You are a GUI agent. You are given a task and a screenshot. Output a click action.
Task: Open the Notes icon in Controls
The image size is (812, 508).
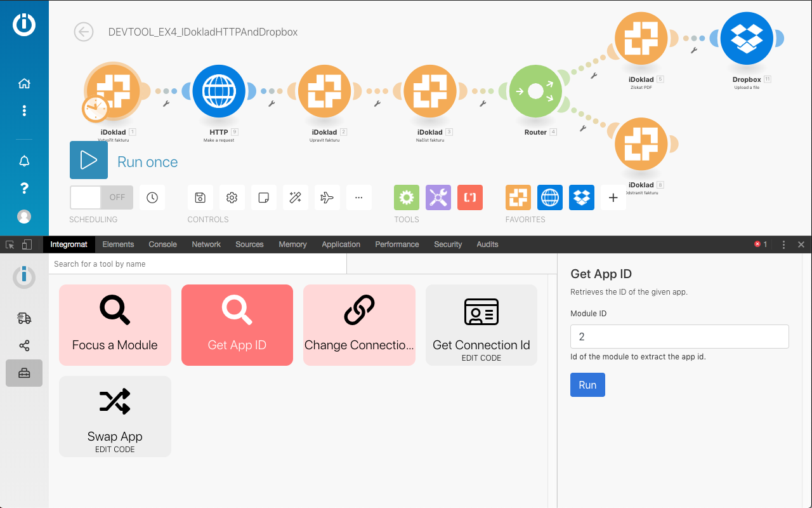click(x=264, y=197)
